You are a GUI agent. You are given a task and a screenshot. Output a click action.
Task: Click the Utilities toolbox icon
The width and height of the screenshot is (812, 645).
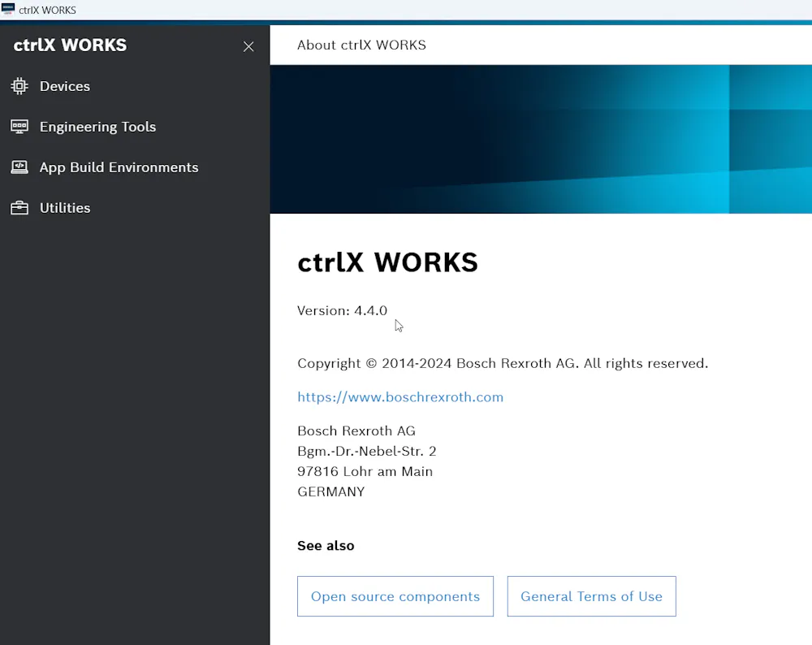[19, 208]
